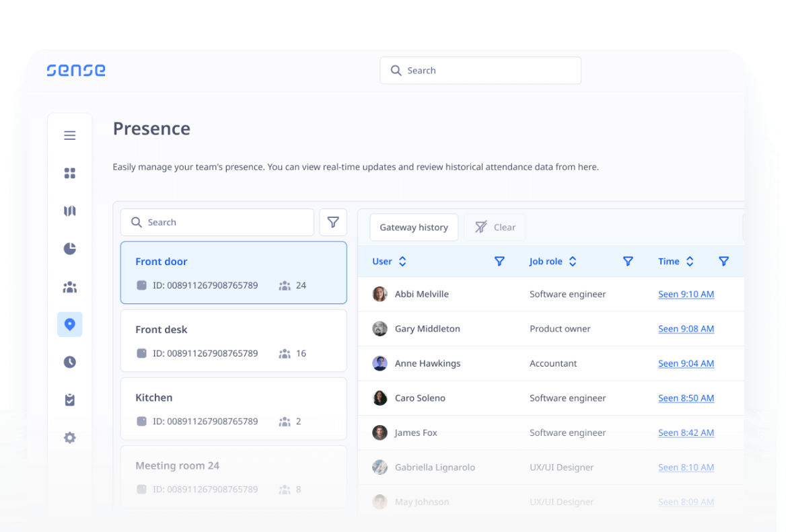Select the location pin presence icon

point(69,324)
